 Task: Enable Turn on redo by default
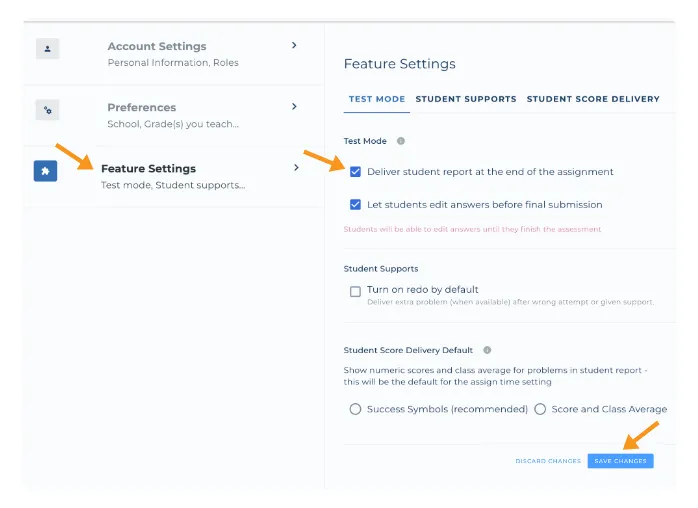pos(355,291)
